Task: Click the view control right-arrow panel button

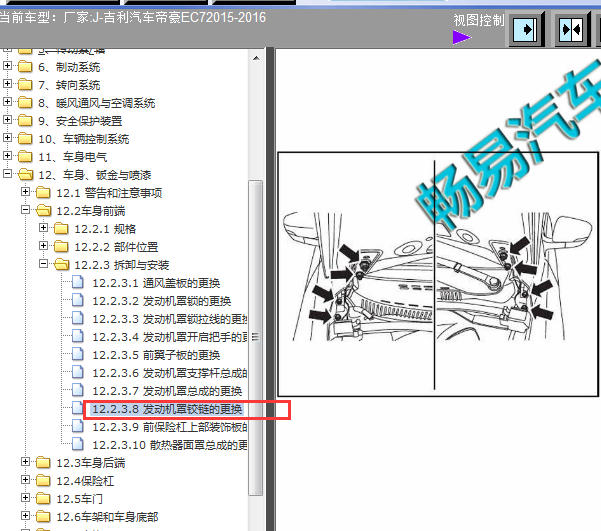Action: [527, 30]
